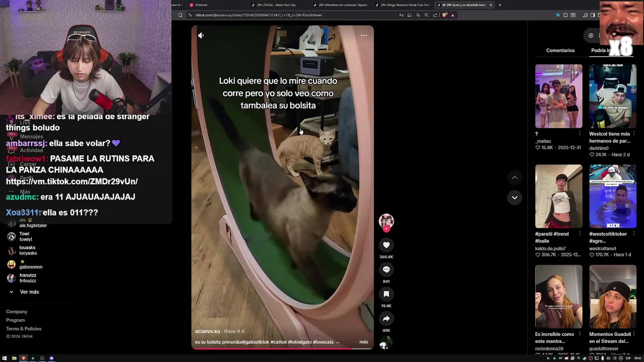Open the #lokielgato hashtag

tap(300, 342)
